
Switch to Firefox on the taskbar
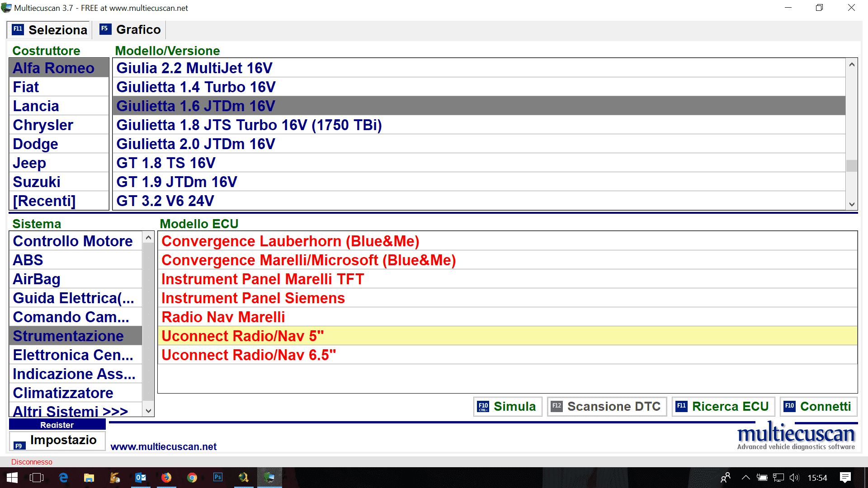click(x=166, y=478)
